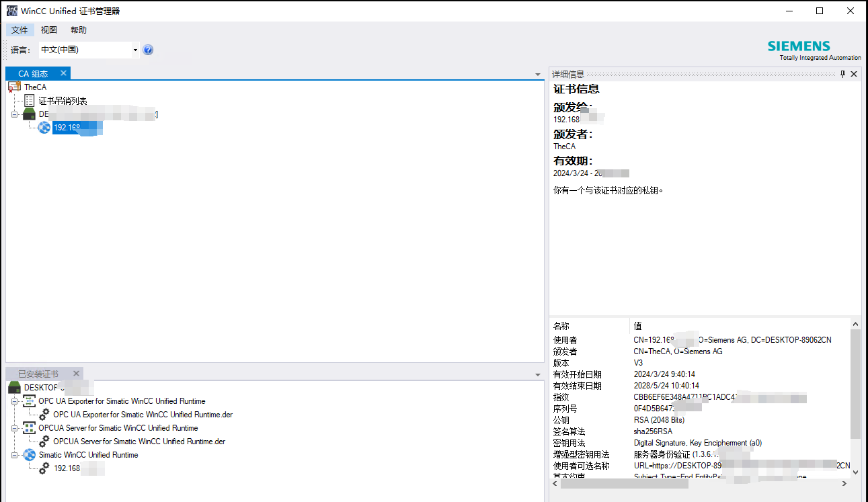Switch to the CA 组态 tab
Image resolution: width=868 pixels, height=502 pixels.
click(33, 74)
